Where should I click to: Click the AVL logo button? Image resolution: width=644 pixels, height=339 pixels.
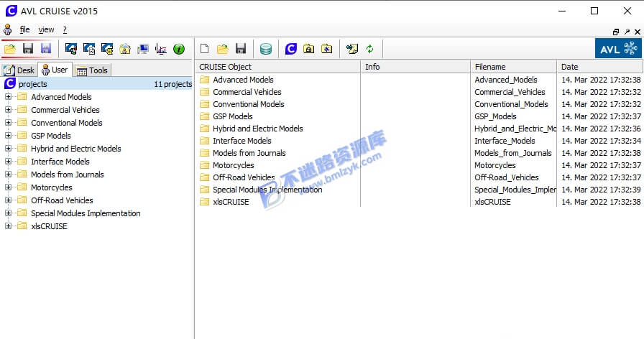(x=618, y=48)
